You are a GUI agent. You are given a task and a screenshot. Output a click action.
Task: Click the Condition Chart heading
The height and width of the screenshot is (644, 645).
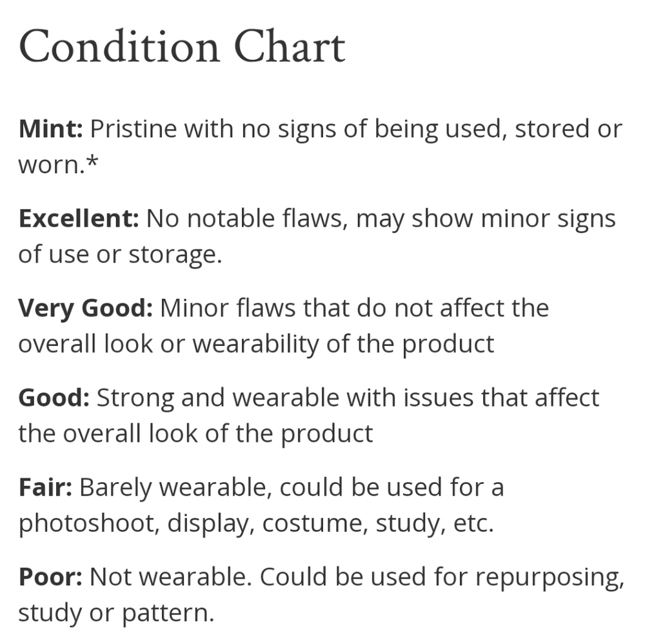[x=182, y=46]
